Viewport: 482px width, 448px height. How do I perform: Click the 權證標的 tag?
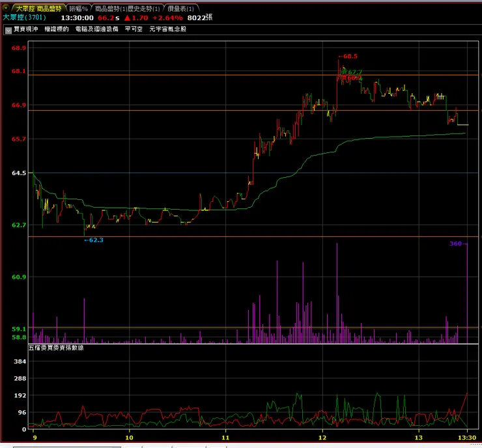coord(57,29)
